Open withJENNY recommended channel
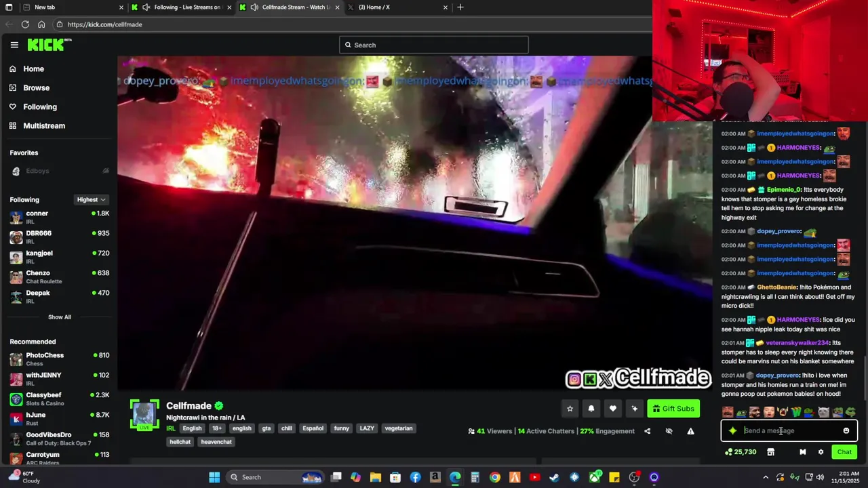 click(x=59, y=379)
